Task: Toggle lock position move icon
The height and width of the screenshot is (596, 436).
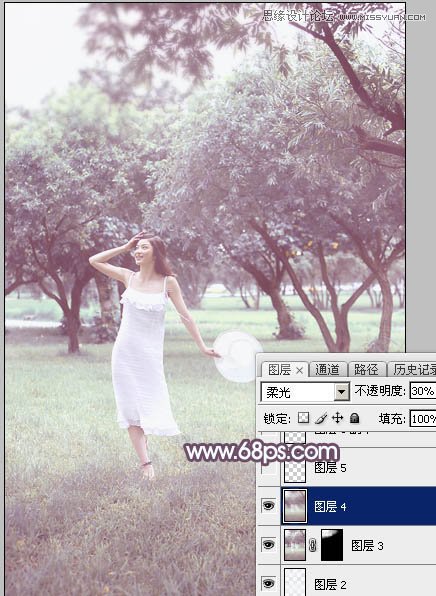Action: point(338,418)
